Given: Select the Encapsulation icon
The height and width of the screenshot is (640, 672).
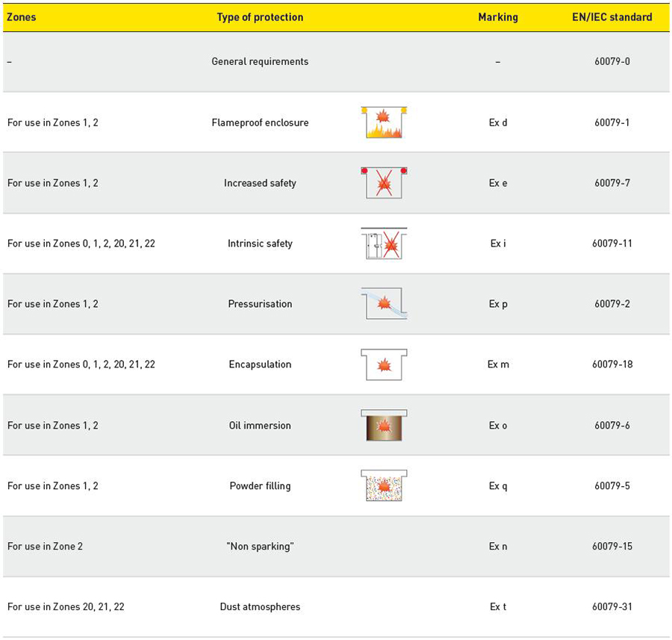Looking at the screenshot, I should coord(384,364).
